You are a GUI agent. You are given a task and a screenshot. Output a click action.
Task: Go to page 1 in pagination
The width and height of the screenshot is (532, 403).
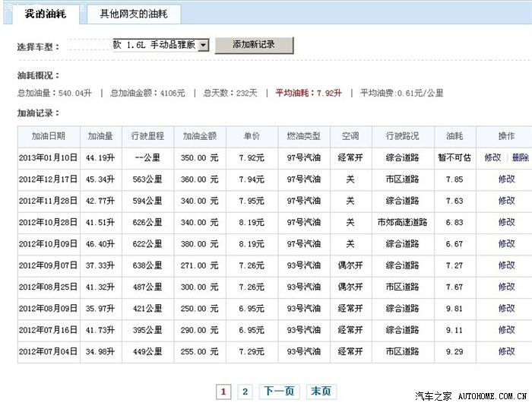click(x=223, y=392)
